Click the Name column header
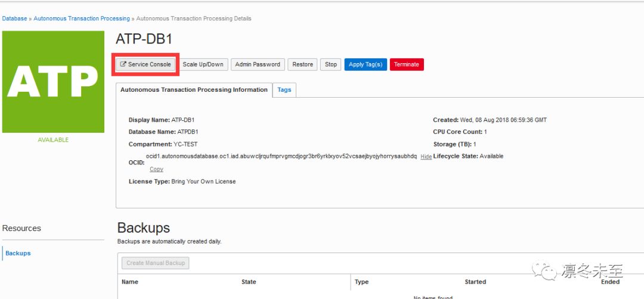The image size is (644, 299). 130,282
